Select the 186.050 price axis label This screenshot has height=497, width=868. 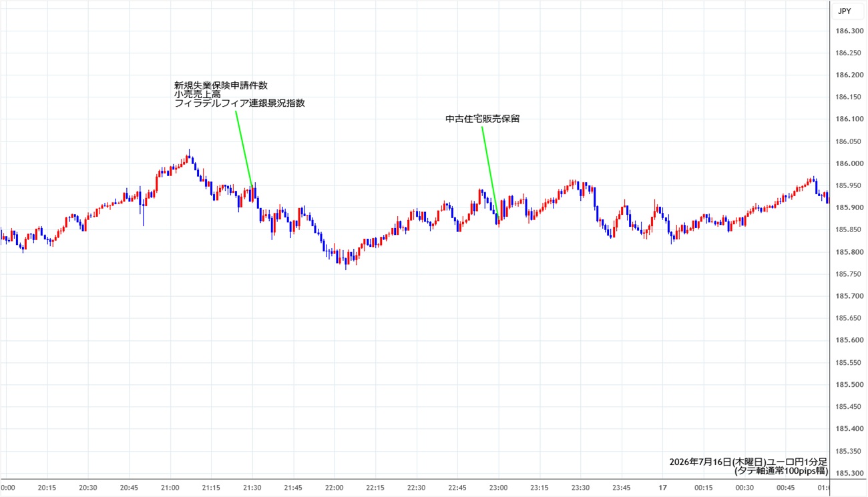[848, 141]
